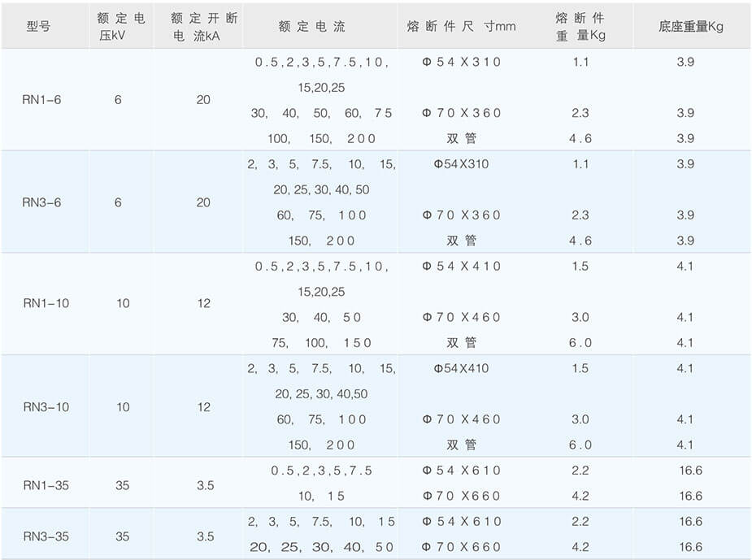The height and width of the screenshot is (560, 752).
Task: Click fuse weight 4.2 in RN3-35 row
Action: click(x=580, y=547)
